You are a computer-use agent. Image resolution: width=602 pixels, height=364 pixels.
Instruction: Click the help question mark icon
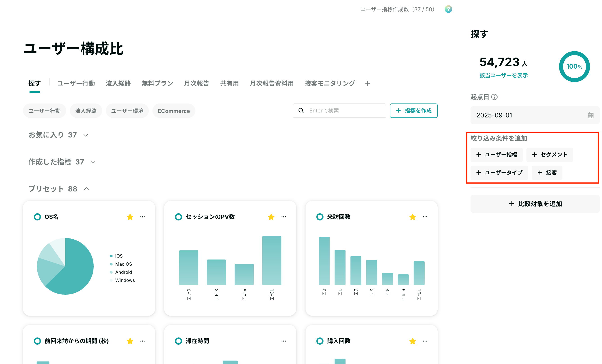[448, 9]
